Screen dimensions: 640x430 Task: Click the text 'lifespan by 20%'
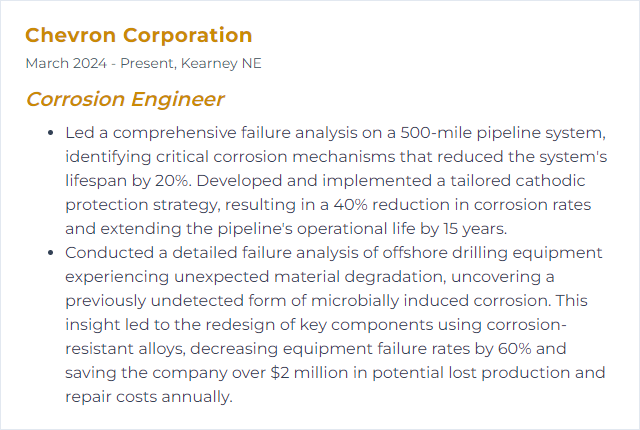pyautogui.click(x=127, y=181)
